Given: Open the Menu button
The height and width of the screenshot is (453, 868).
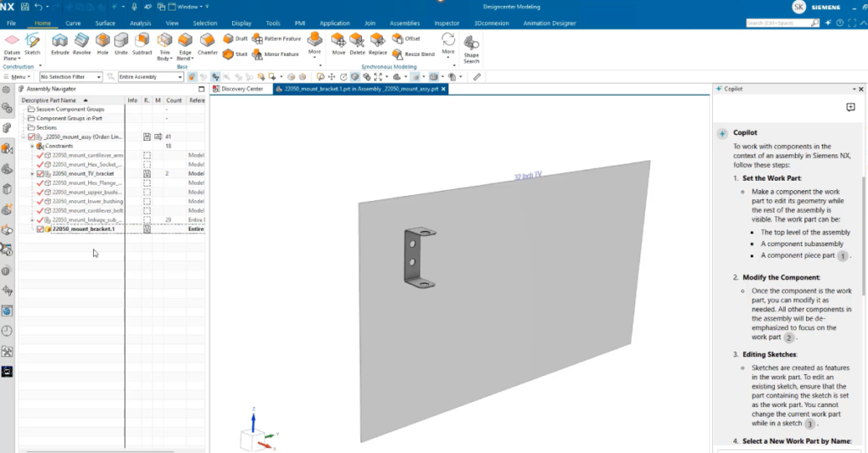Looking at the screenshot, I should tap(18, 77).
